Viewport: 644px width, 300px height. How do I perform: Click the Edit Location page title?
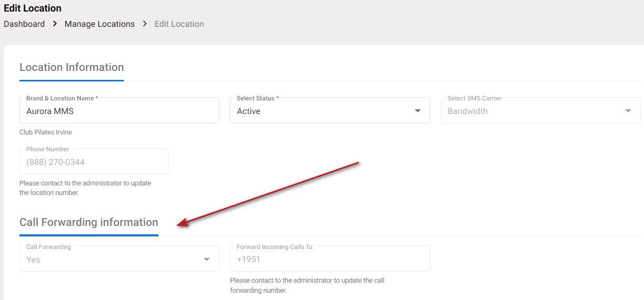coord(33,8)
